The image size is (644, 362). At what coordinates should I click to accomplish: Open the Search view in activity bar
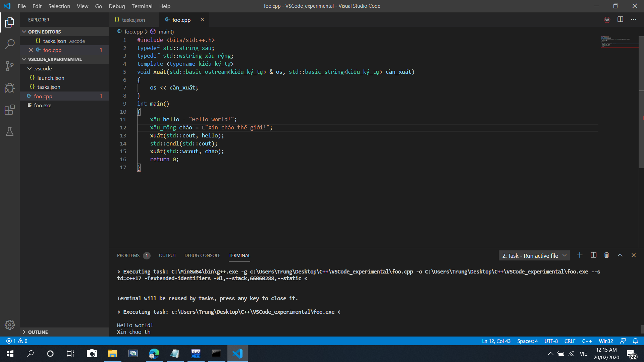coord(10,44)
